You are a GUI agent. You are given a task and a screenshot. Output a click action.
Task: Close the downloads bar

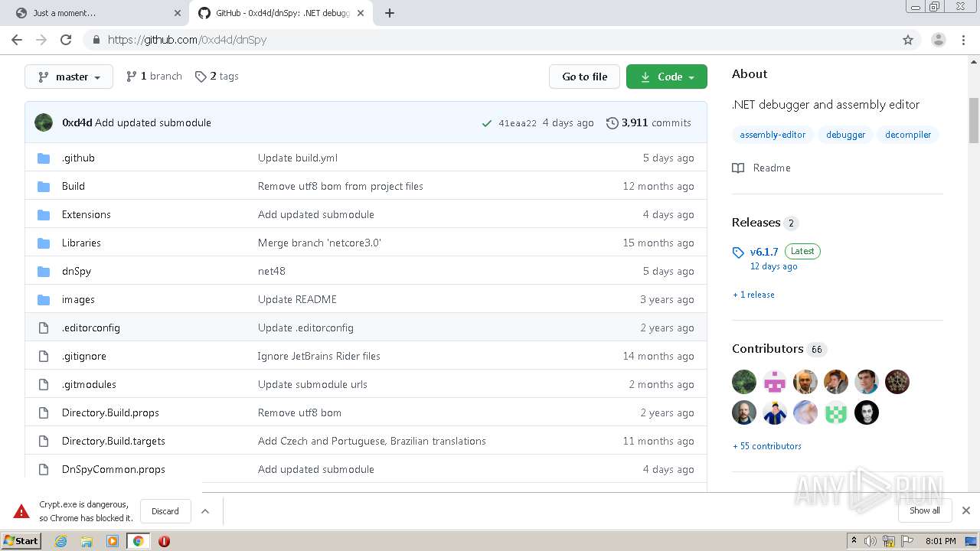966,510
